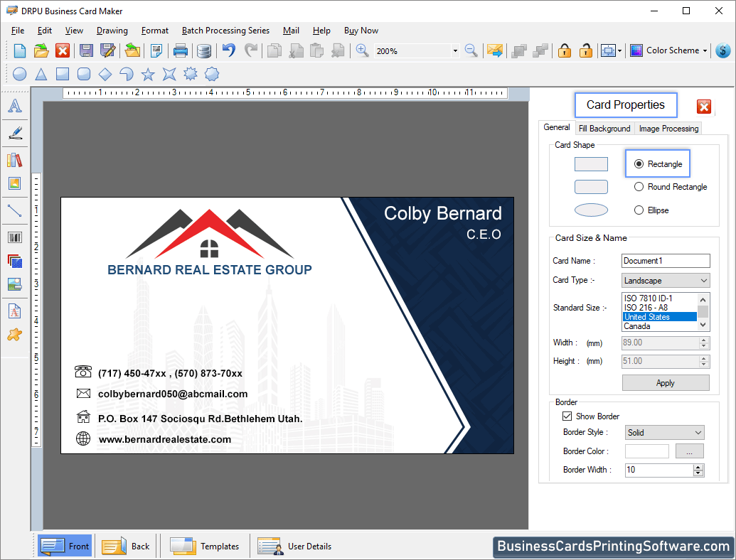Select the line drawing tool
The height and width of the screenshot is (560, 736).
click(x=15, y=210)
